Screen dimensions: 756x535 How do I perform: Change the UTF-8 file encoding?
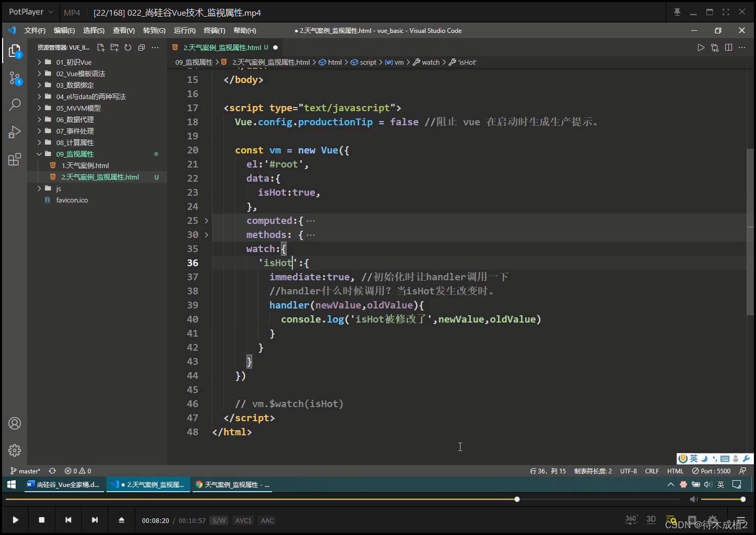pos(629,471)
